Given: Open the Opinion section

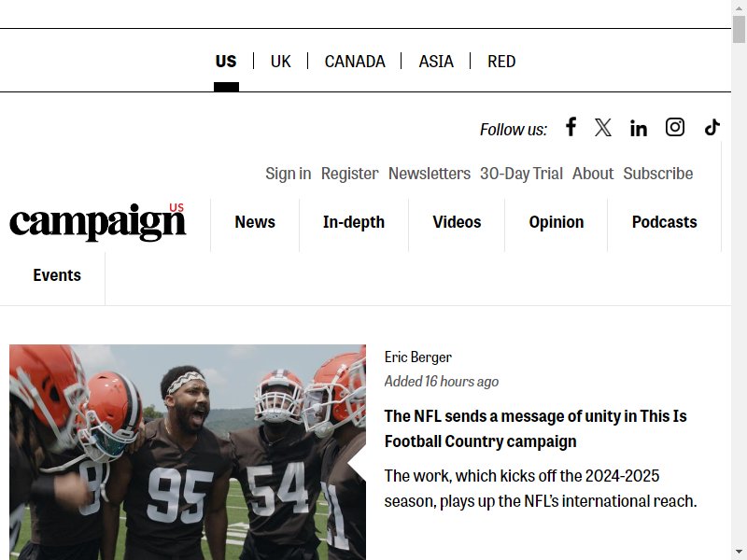Looking at the screenshot, I should point(556,222).
